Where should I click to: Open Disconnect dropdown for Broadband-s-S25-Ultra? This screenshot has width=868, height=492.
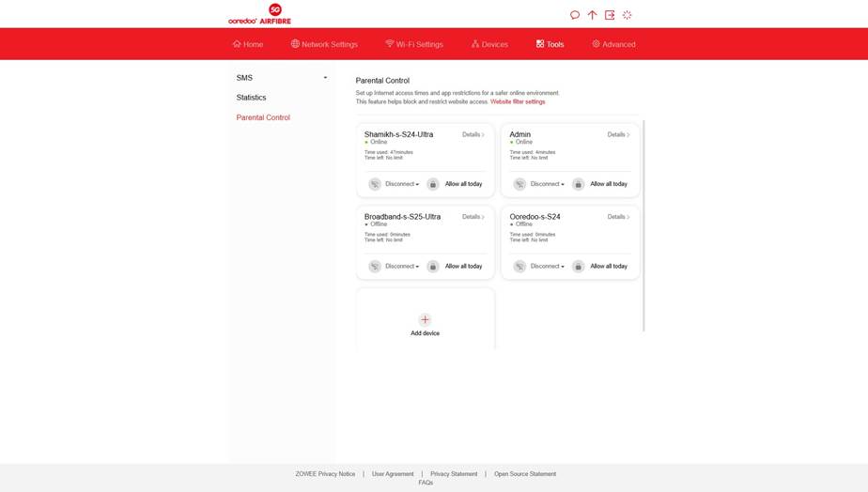[402, 267]
